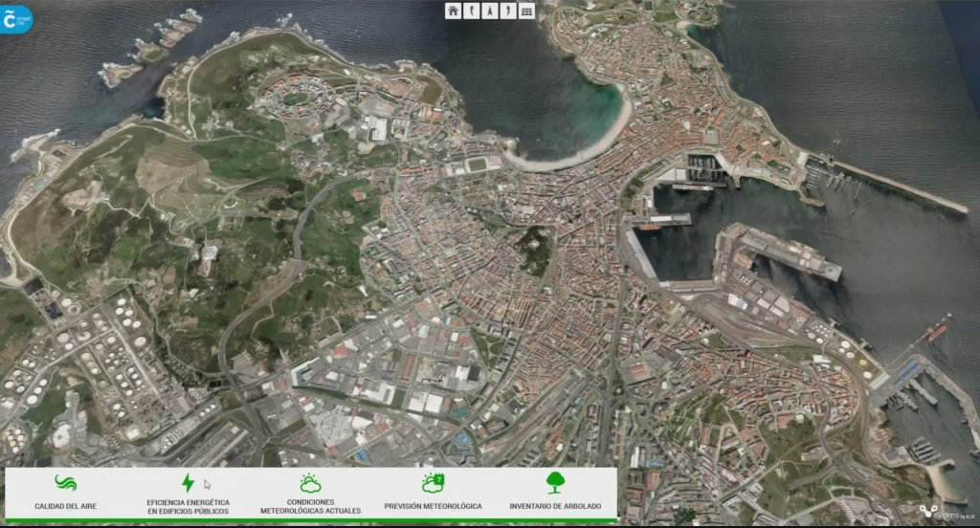
Task: Click the sun and cloud current weather icon
Action: [310, 483]
